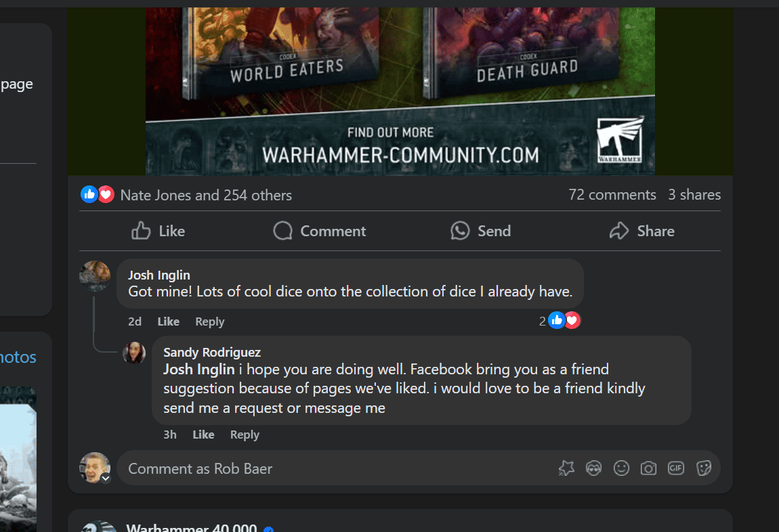This screenshot has height=532, width=779.
Task: Send the post via WhatsApp icon
Action: pos(460,231)
